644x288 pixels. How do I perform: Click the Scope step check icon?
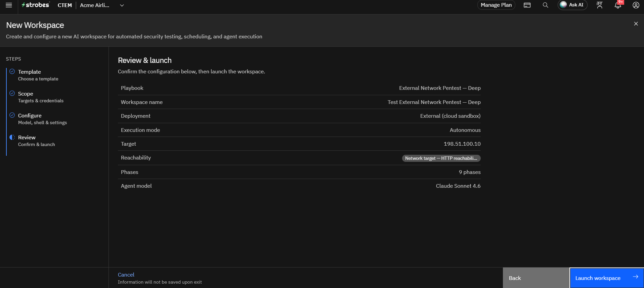[12, 93]
